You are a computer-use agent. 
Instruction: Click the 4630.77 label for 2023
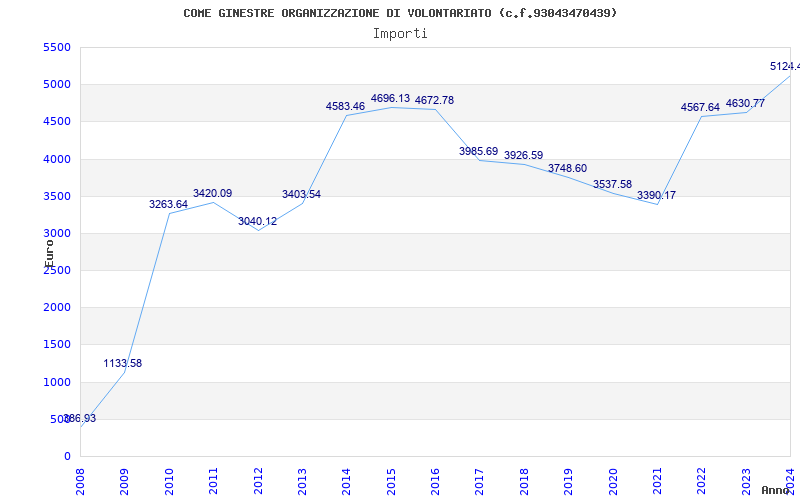[745, 104]
